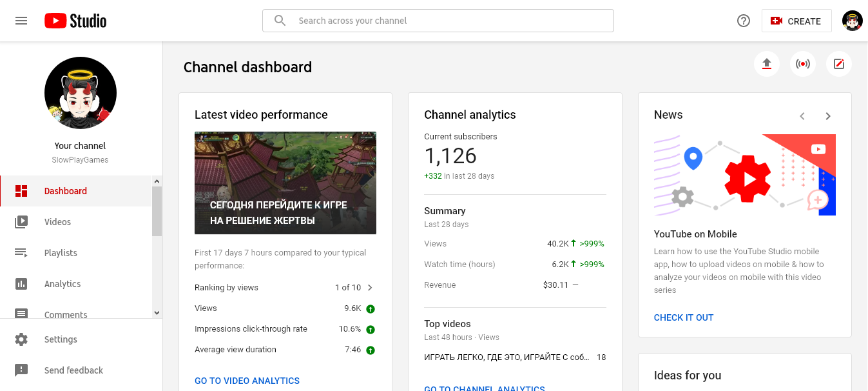The width and height of the screenshot is (868, 391).
Task: Open the hamburger navigation menu
Action: pos(21,20)
